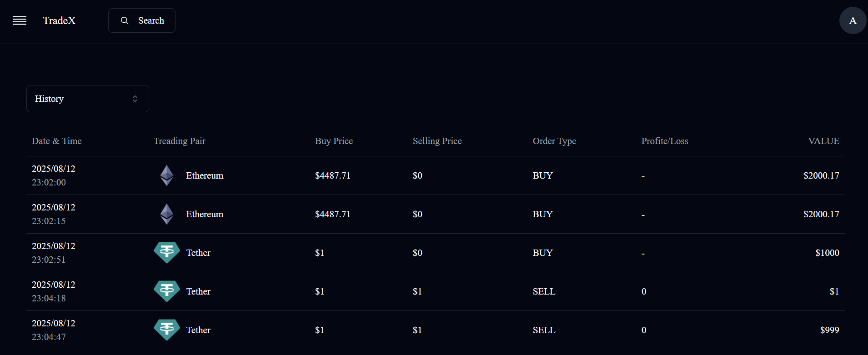Viewport: 868px width, 355px height.
Task: Click the Ethereum logo in the 23:02:15 row
Action: tap(167, 214)
